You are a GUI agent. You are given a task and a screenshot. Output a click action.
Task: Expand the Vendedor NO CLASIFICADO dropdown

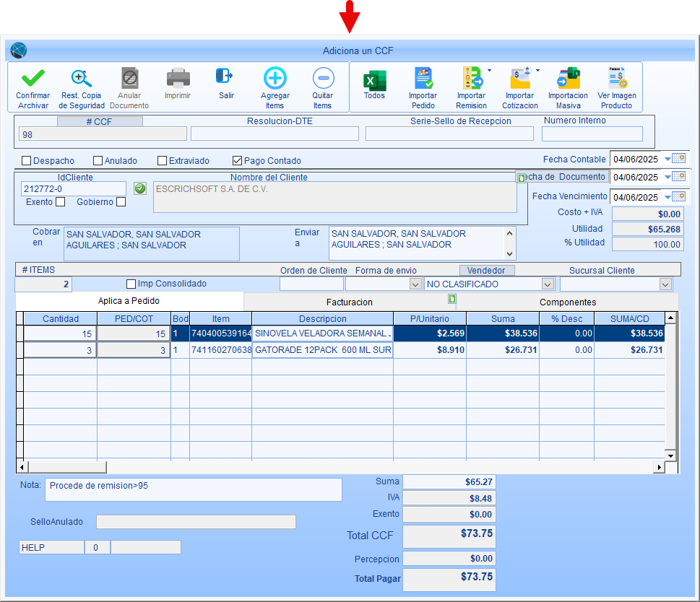click(548, 284)
